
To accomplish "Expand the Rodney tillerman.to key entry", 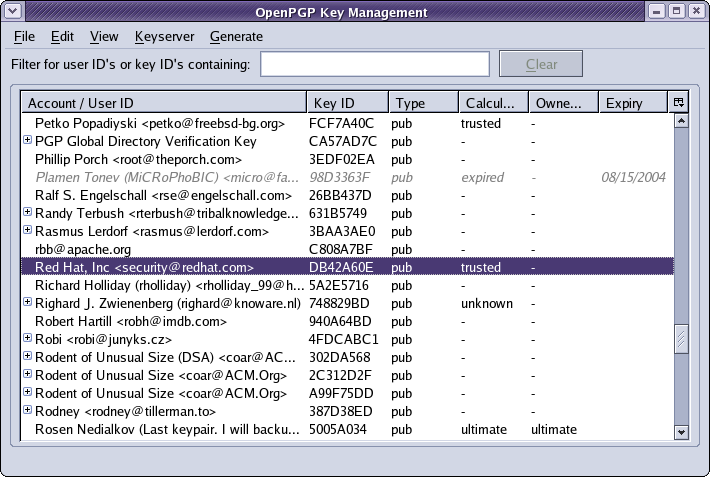I will click(x=28, y=410).
